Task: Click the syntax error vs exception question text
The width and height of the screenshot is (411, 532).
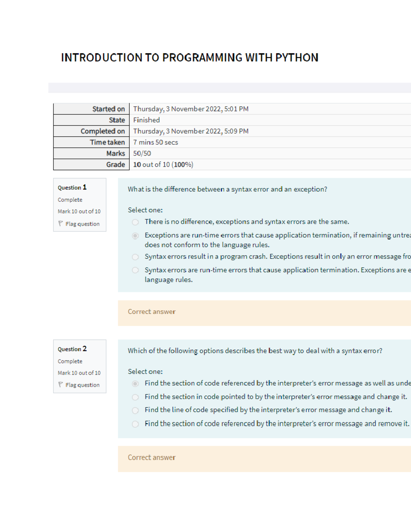Action: [x=227, y=189]
